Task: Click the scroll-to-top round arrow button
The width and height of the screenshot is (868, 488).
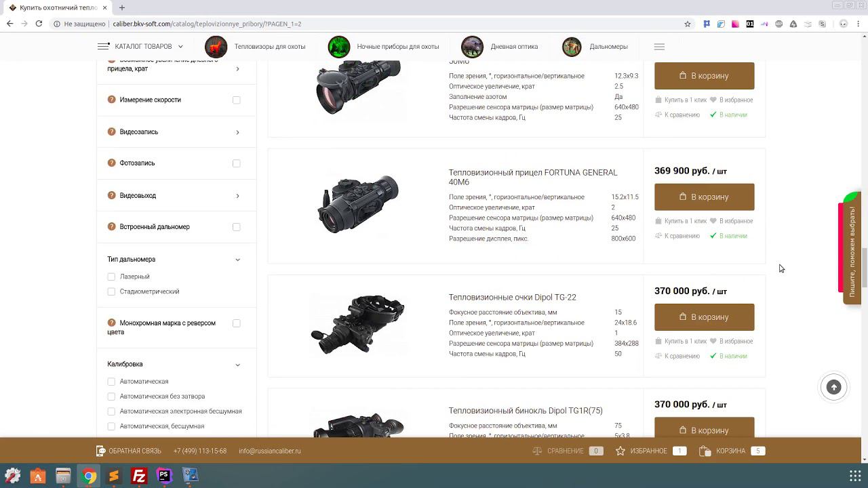Action: coord(834,387)
